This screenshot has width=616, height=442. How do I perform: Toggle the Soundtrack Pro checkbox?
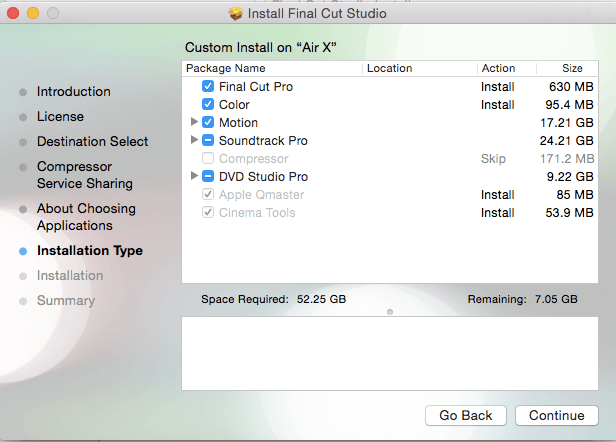click(x=208, y=141)
